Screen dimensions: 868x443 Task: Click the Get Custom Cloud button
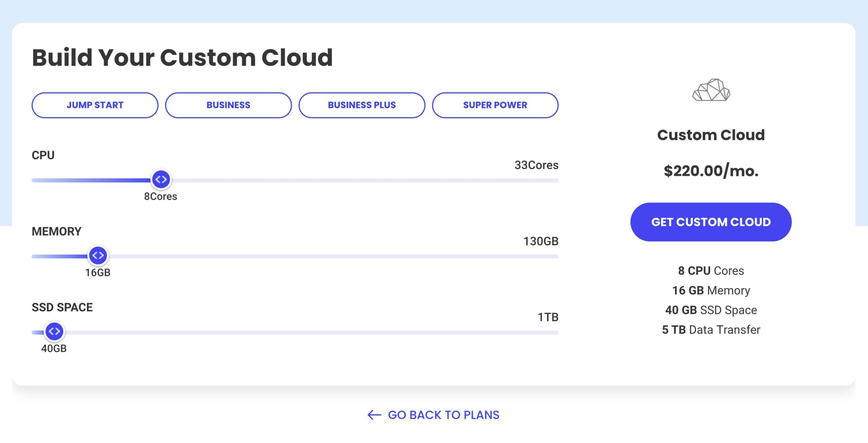click(711, 222)
